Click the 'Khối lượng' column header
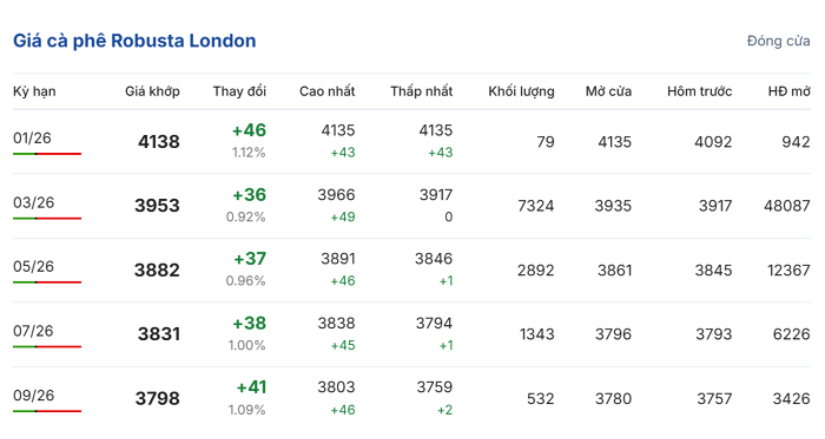 [x=521, y=91]
